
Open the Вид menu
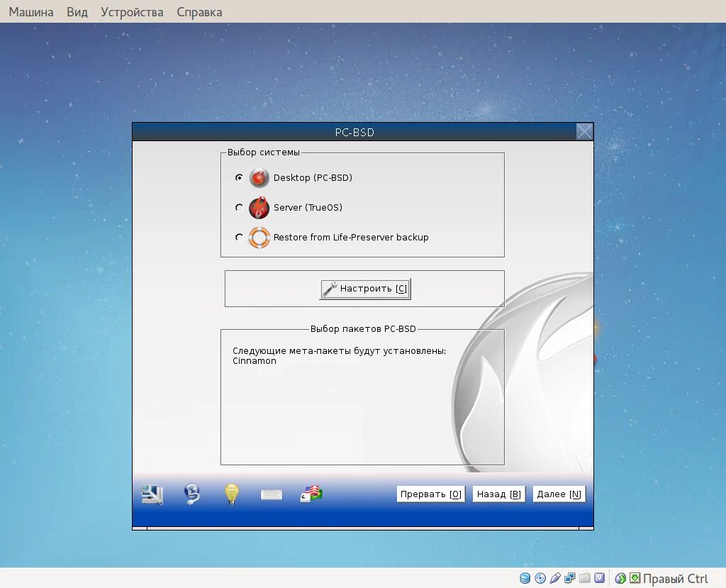tap(77, 12)
